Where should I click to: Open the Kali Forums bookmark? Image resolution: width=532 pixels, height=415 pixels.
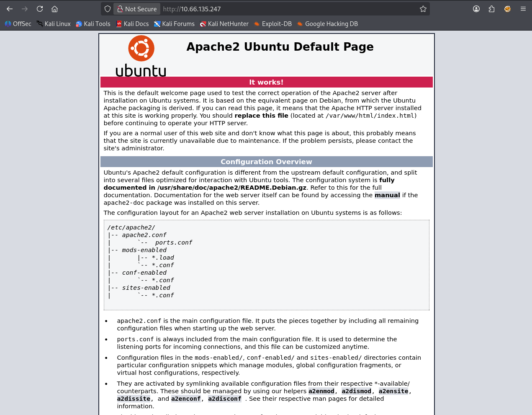click(x=174, y=24)
